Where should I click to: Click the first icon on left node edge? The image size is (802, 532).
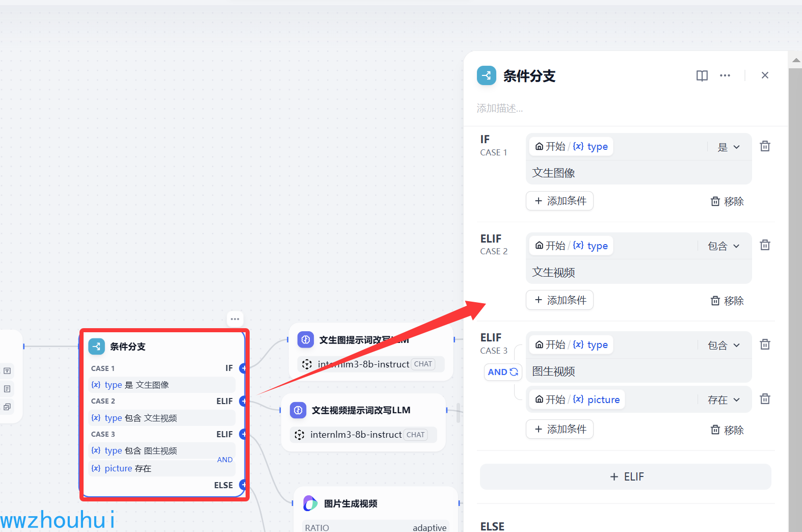7,371
